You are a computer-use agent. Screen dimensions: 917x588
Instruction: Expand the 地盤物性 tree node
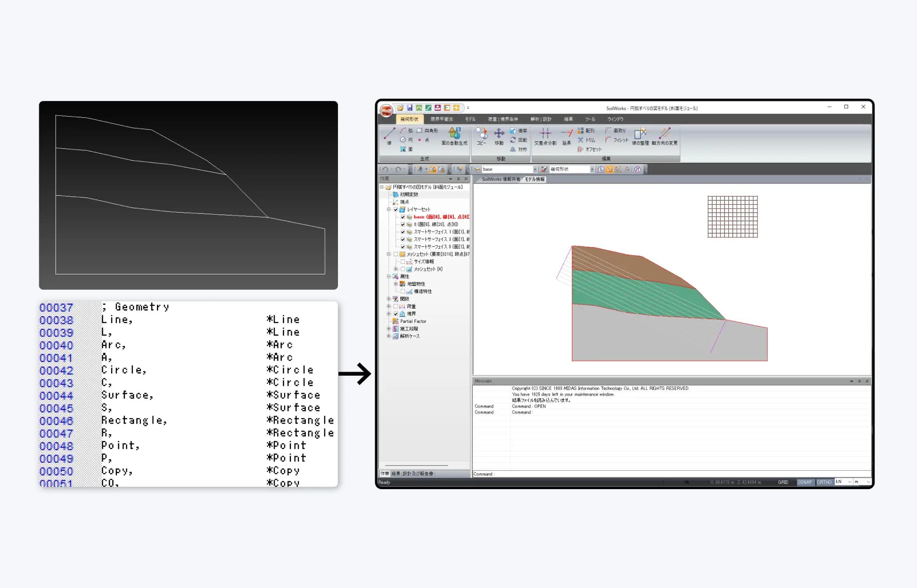coord(396,284)
